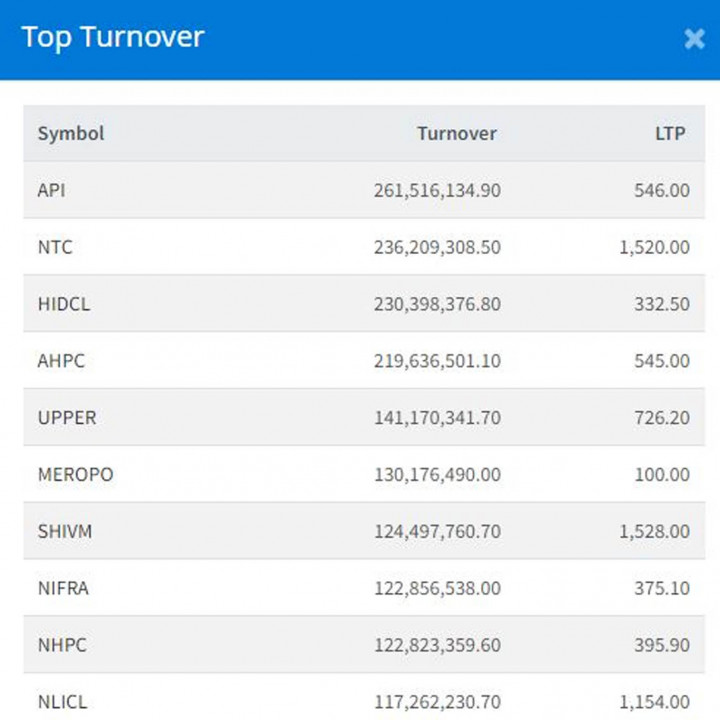Screen dimensions: 720x720
Task: Select the AHPC symbol
Action: point(61,361)
